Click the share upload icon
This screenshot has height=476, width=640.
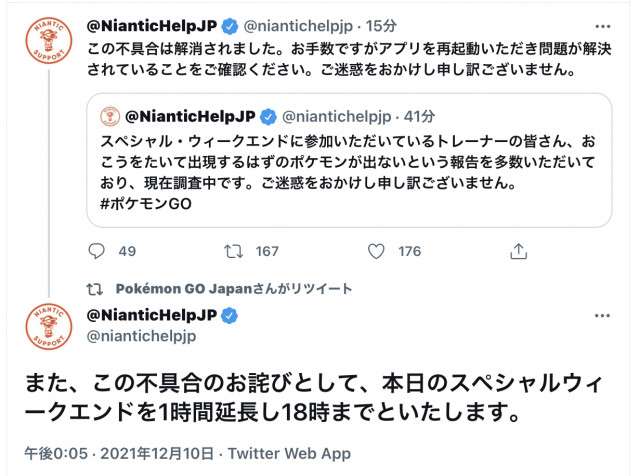[x=518, y=251]
